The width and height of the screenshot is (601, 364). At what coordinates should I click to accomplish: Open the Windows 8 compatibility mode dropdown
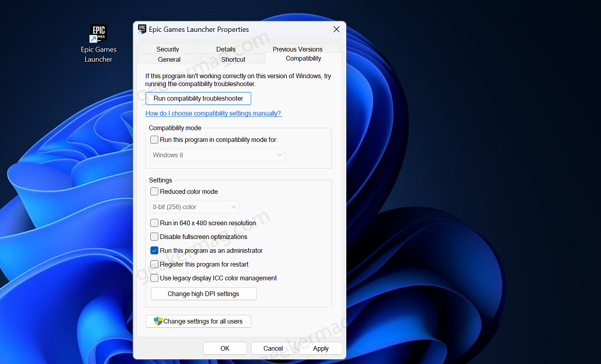tap(218, 155)
